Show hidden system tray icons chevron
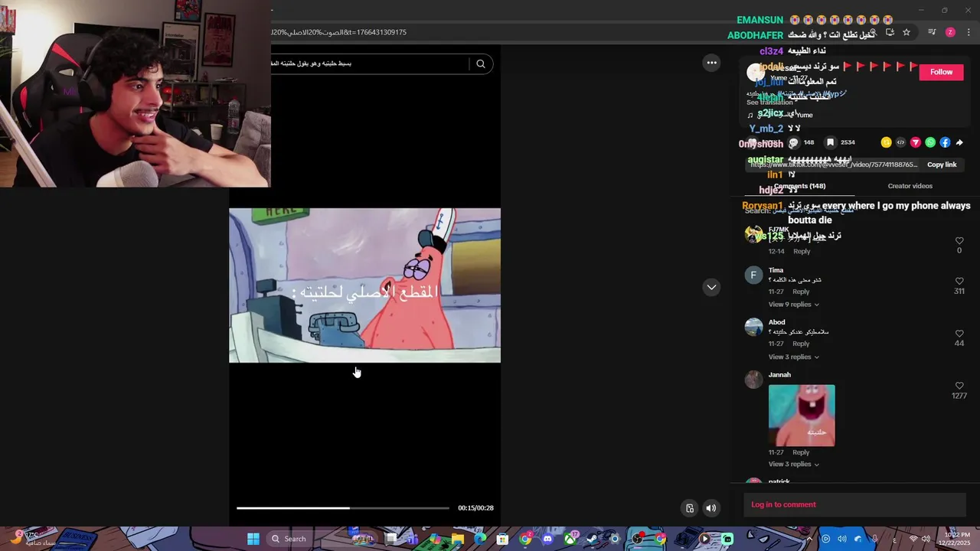This screenshot has width=980, height=551. pyautogui.click(x=809, y=539)
